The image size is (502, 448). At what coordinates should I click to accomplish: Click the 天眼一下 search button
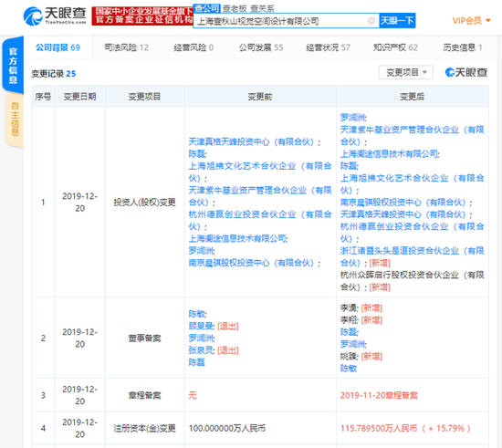tap(397, 21)
